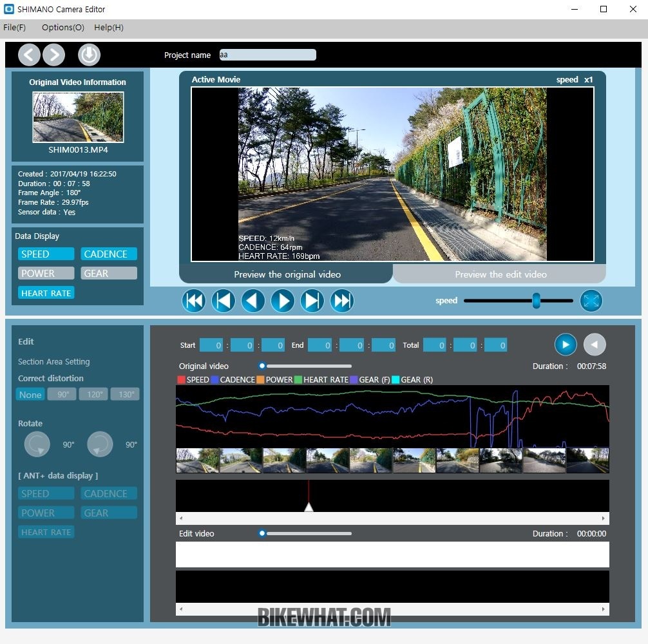Toggle the HEART RATE data display

click(x=46, y=293)
